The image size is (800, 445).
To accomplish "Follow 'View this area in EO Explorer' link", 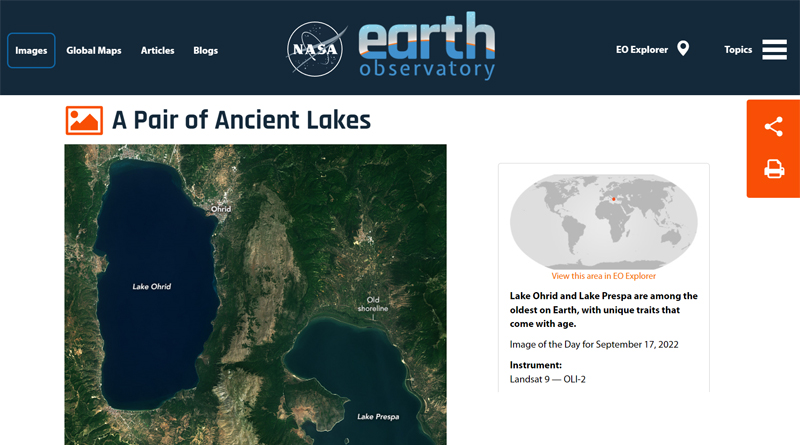I will coord(604,276).
